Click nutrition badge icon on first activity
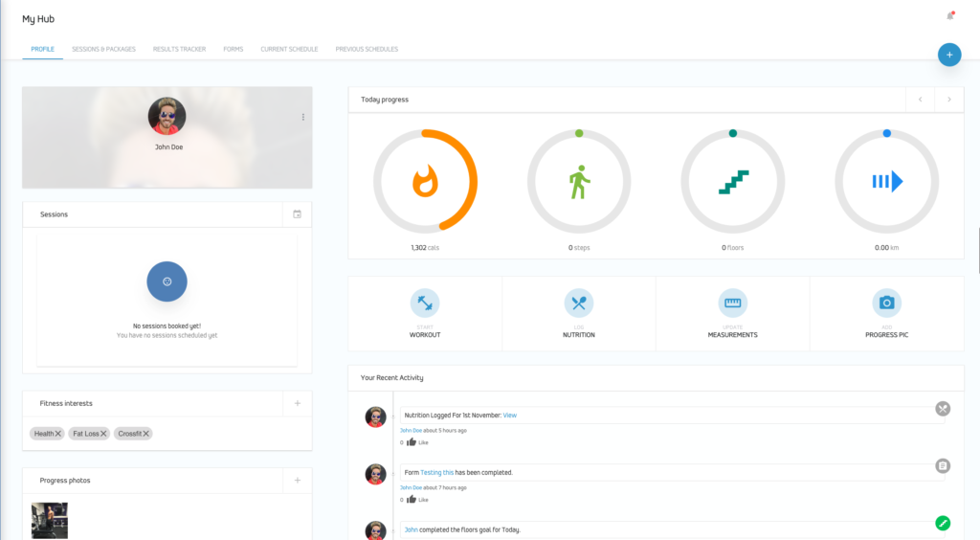 pyautogui.click(x=943, y=409)
